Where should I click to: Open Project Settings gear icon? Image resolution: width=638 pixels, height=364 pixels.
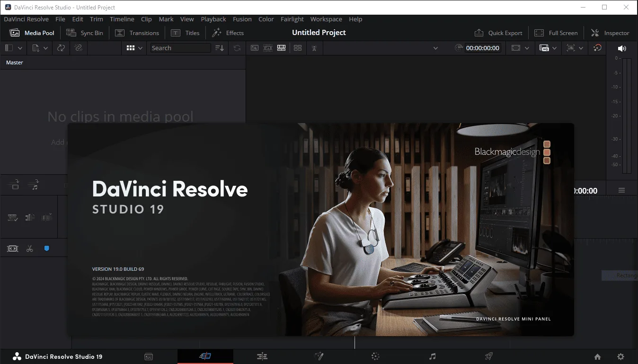(x=621, y=357)
